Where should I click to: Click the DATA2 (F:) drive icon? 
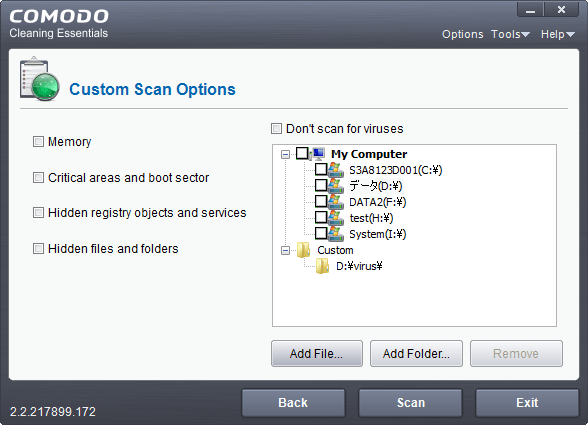pyautogui.click(x=336, y=202)
